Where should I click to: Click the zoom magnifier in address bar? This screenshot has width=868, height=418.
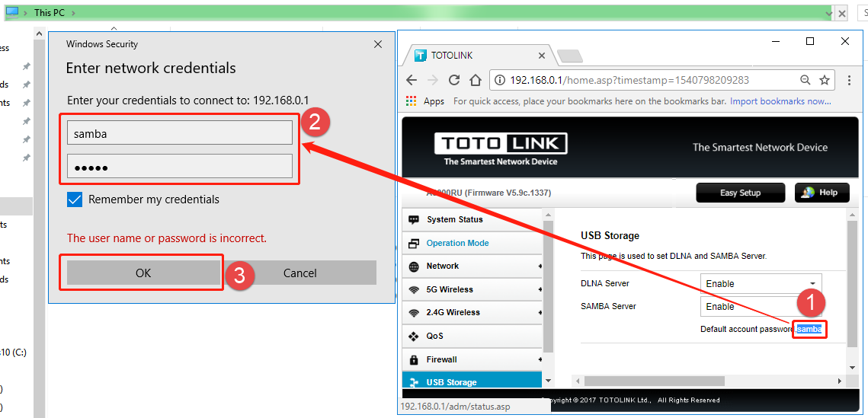tap(806, 80)
